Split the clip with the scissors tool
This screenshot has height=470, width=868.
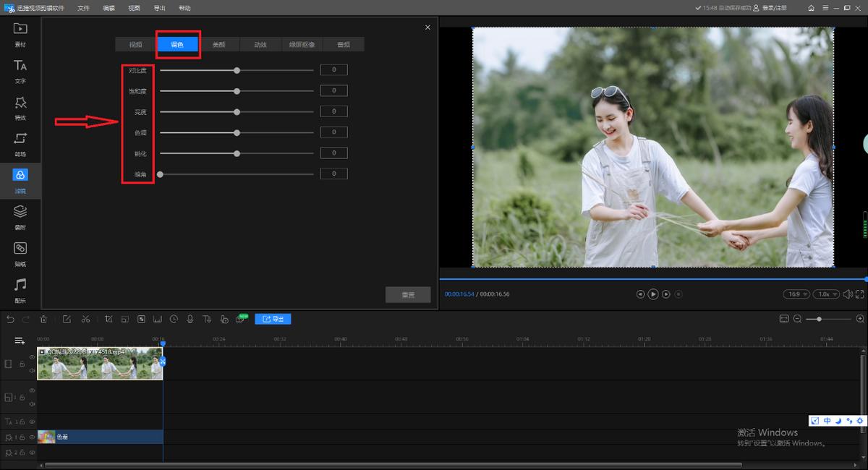click(x=86, y=319)
